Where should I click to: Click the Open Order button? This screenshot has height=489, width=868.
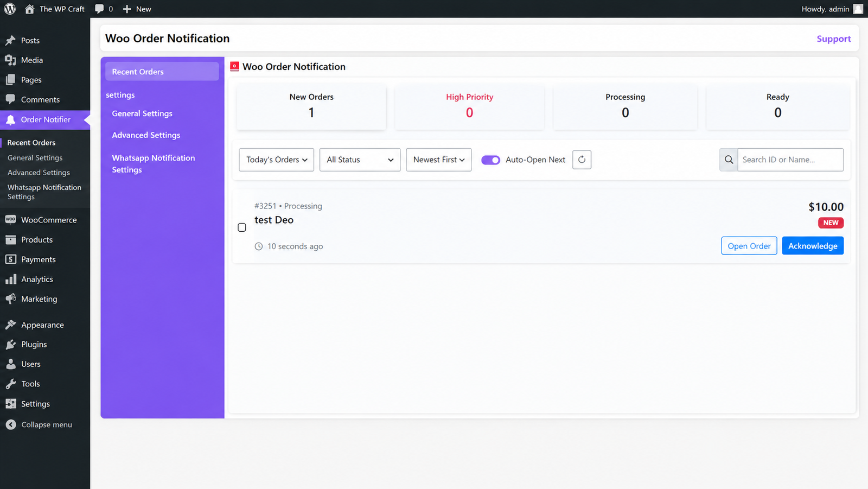pos(749,246)
